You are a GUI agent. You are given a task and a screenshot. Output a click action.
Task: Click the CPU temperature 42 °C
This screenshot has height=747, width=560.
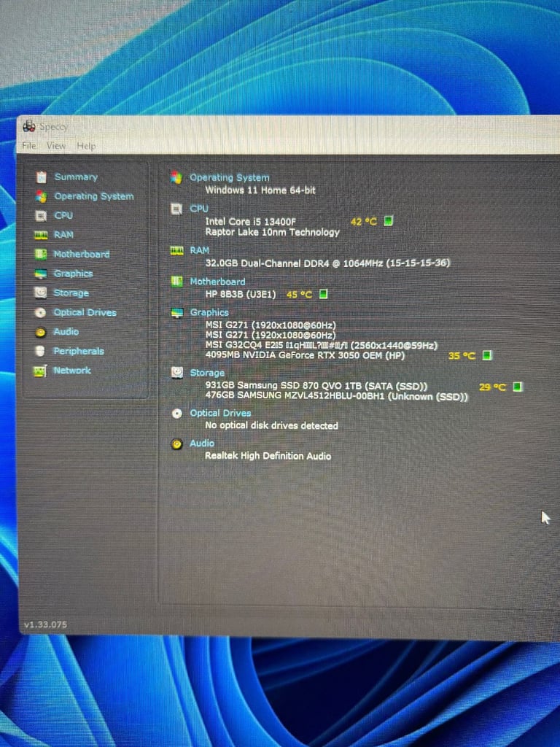(x=363, y=222)
